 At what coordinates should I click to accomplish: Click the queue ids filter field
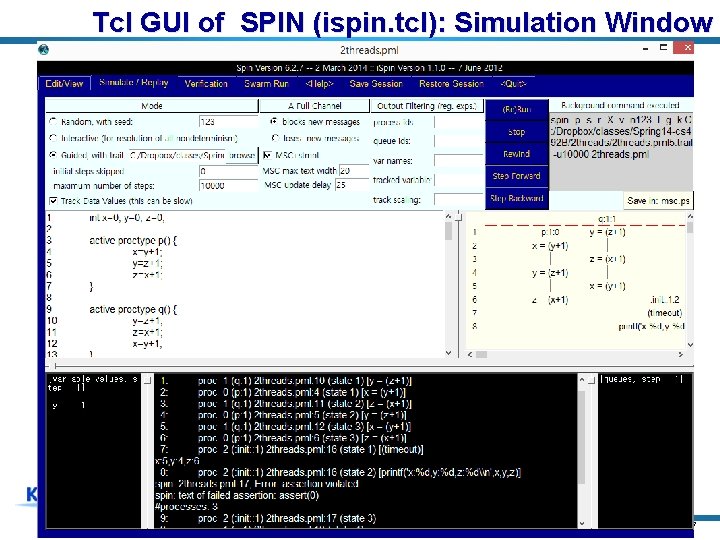pyautogui.click(x=458, y=141)
